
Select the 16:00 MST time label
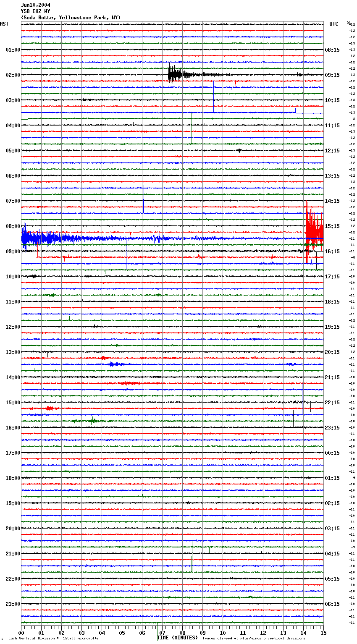coord(13,428)
